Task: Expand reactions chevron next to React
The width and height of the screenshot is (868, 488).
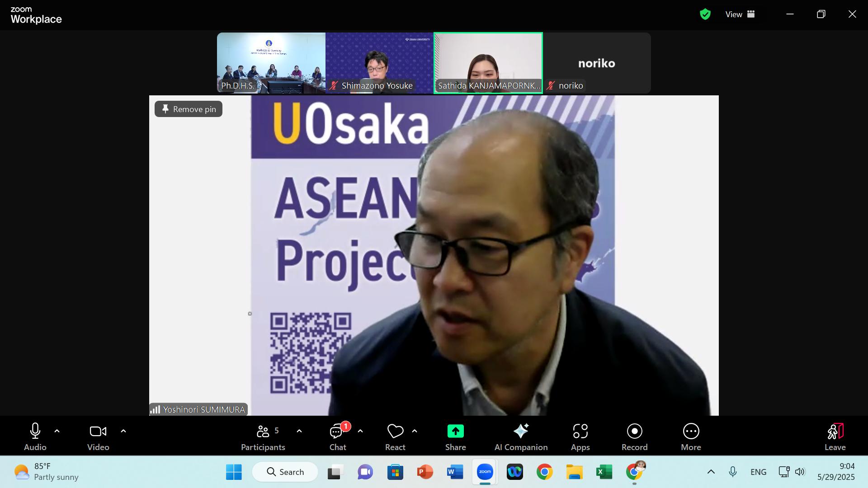Action: click(x=415, y=431)
